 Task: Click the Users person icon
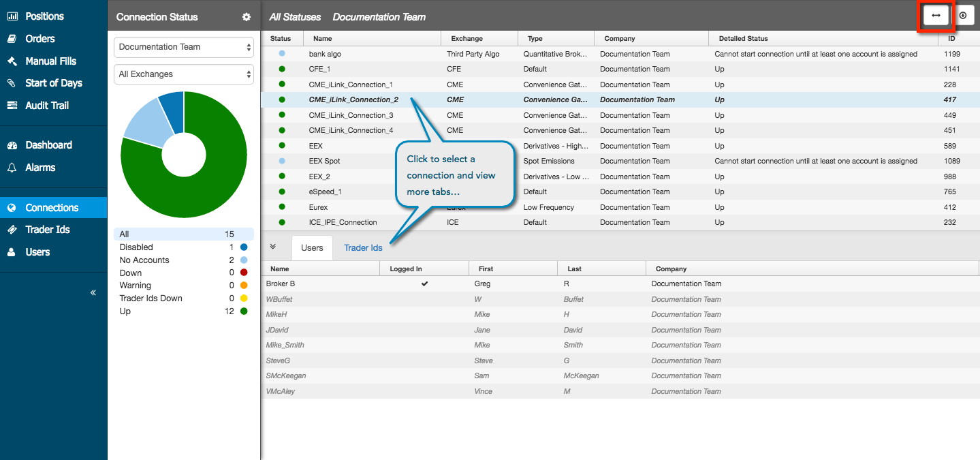click(x=12, y=252)
